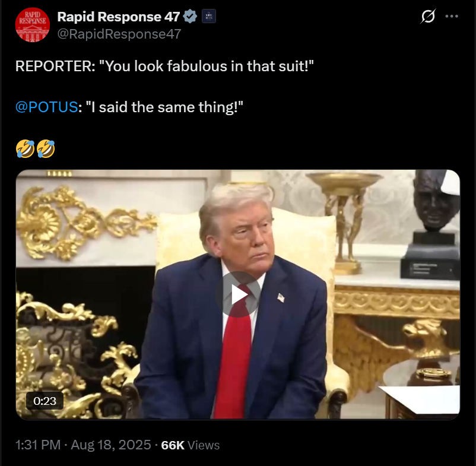
Task: Click the second rolling-laughing emoji
Action: 46,149
